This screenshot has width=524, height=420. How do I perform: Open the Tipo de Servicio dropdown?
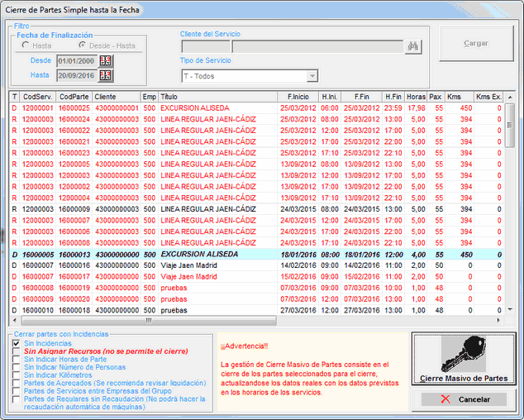click(312, 76)
